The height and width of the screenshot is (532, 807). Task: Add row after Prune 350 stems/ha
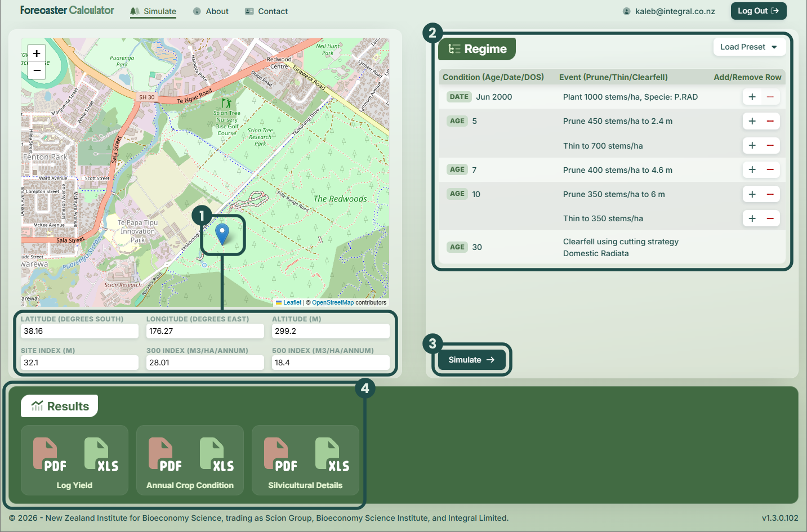point(752,194)
